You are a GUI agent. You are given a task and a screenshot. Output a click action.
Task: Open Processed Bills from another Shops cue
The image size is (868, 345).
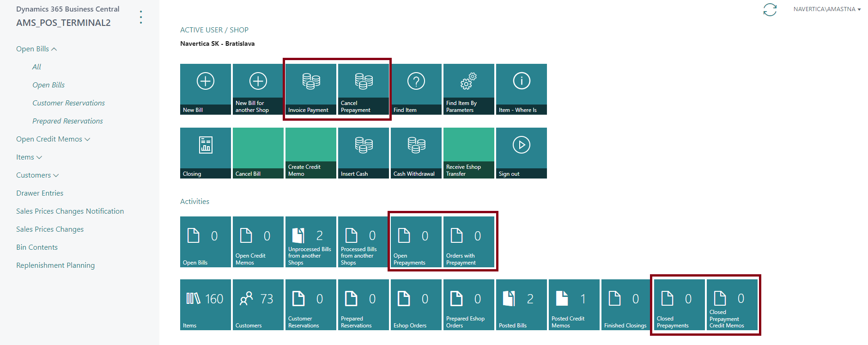click(x=364, y=242)
